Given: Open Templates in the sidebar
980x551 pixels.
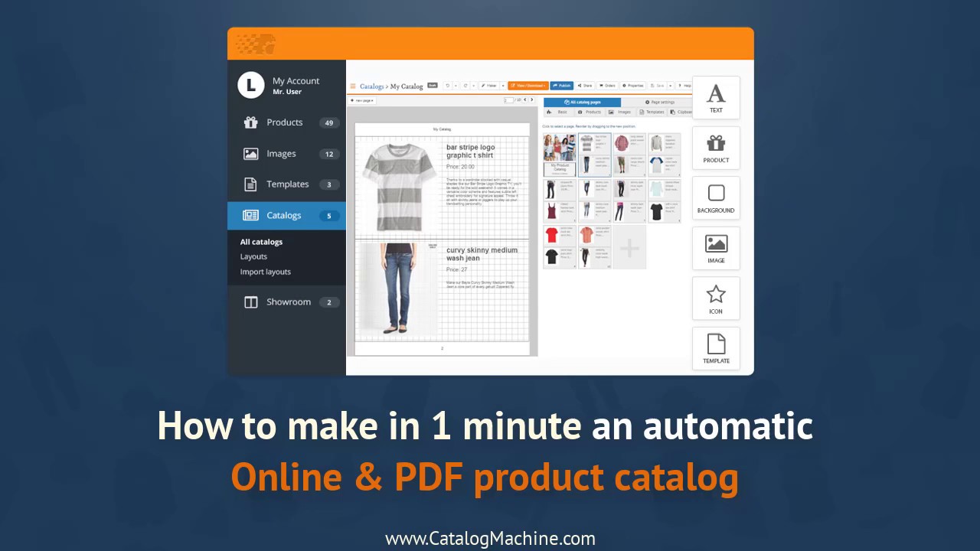Looking at the screenshot, I should [x=287, y=184].
